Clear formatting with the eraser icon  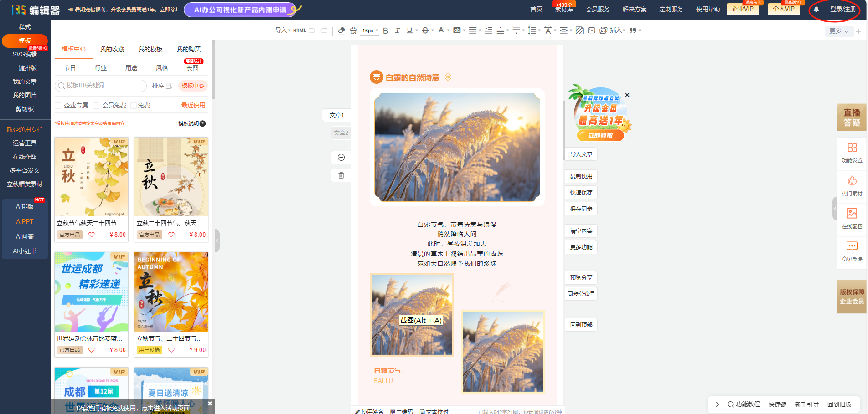click(x=341, y=31)
